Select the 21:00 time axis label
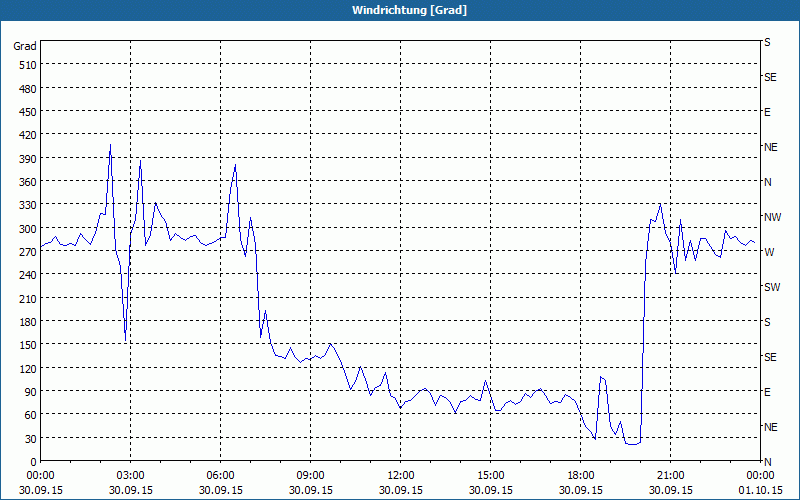The height and width of the screenshot is (500, 800). click(x=670, y=476)
